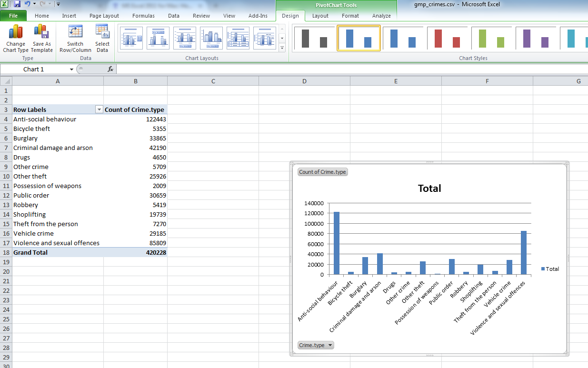Open the Page Layout ribbon tab

(104, 16)
